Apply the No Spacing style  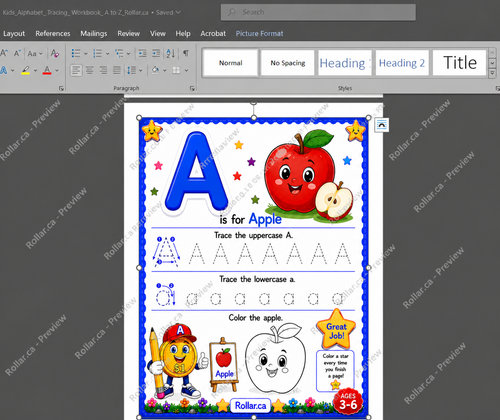coord(288,63)
